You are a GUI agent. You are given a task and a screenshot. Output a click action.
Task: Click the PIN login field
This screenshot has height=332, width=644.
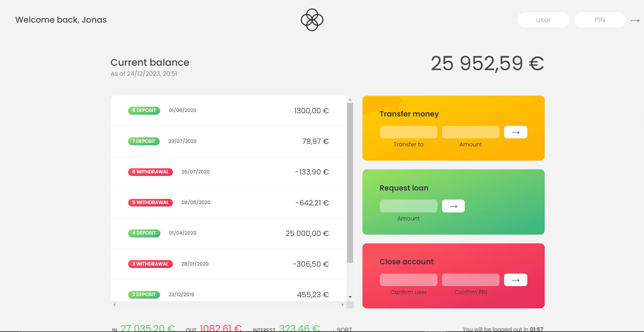[x=600, y=20]
